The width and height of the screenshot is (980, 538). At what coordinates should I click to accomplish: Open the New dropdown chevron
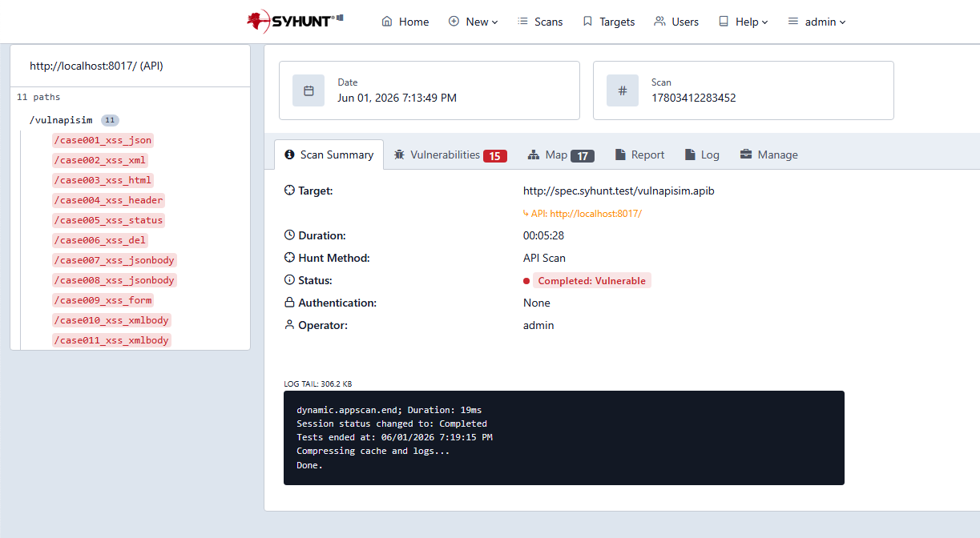pyautogui.click(x=494, y=22)
